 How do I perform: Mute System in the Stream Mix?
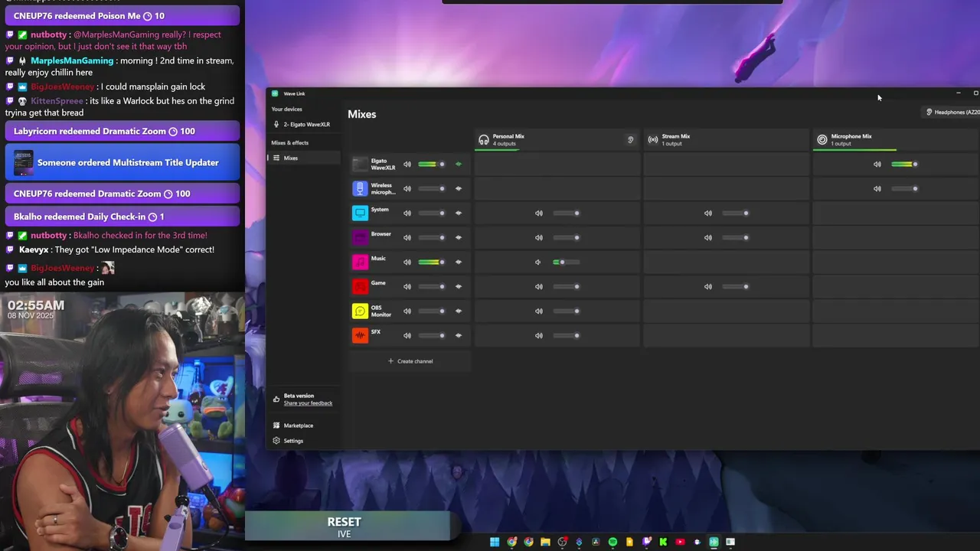[x=708, y=213]
